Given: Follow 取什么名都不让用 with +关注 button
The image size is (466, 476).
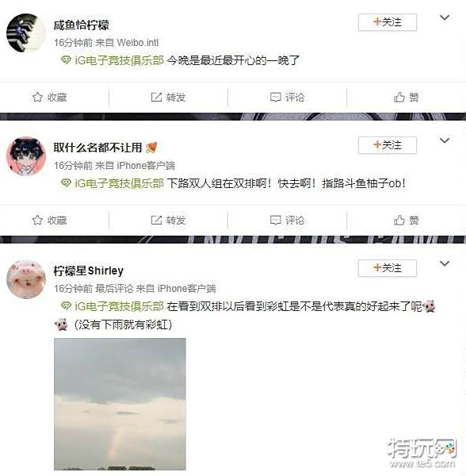Looking at the screenshot, I should click(388, 145).
